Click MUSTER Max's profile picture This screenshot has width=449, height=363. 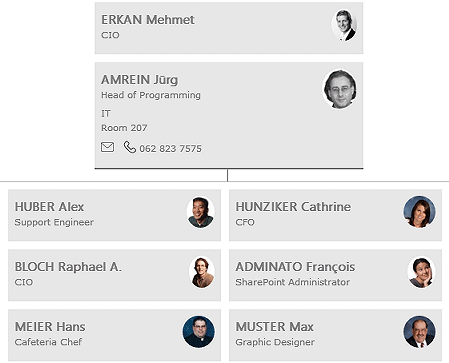(x=420, y=332)
